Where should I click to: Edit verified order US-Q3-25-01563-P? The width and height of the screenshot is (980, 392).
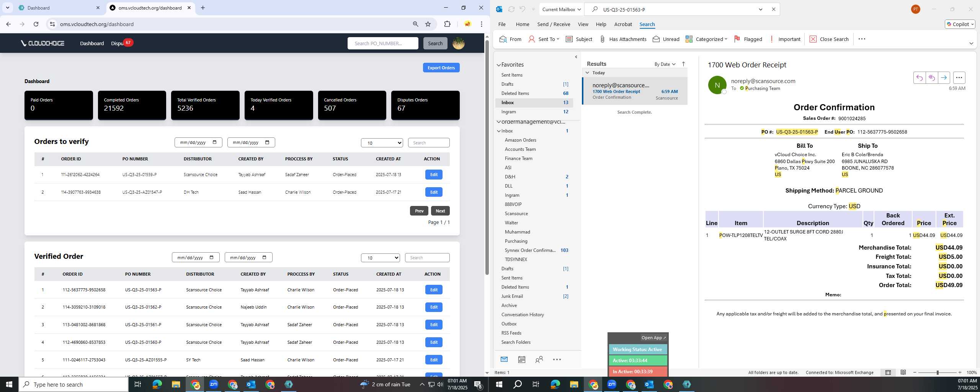[434, 290]
